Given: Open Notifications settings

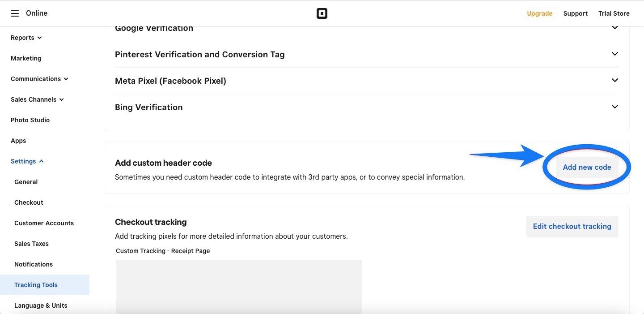Looking at the screenshot, I should pos(34,264).
